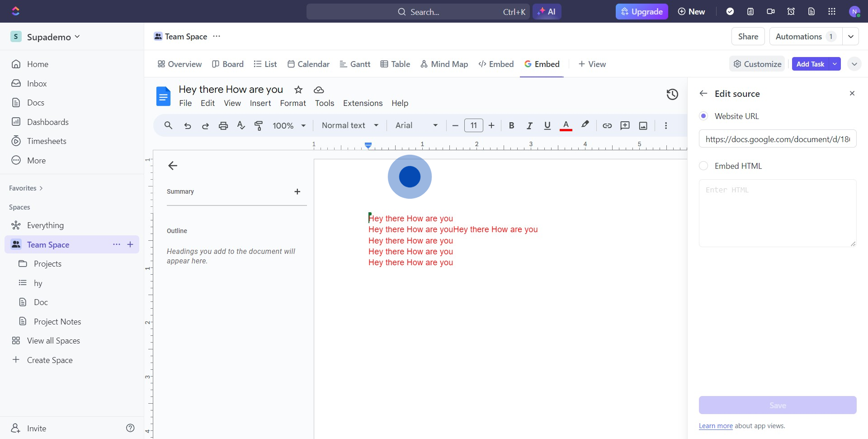Add a summary with the plus icon

click(x=297, y=191)
